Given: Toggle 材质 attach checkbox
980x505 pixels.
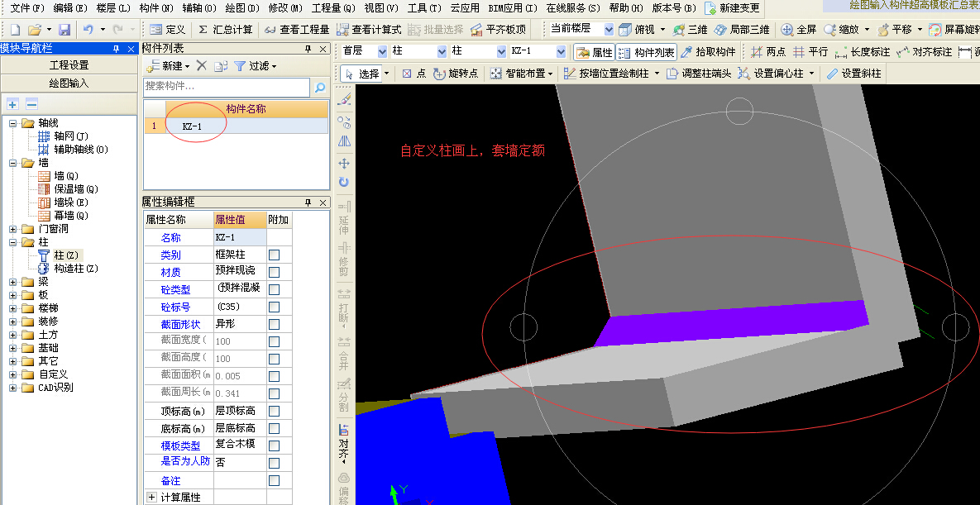Looking at the screenshot, I should 274,273.
